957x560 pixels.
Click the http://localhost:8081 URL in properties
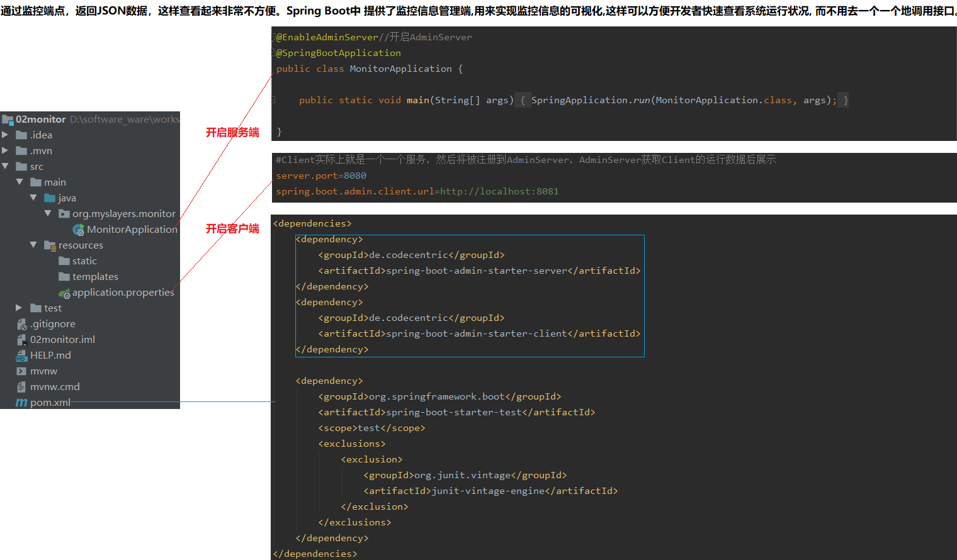[x=499, y=191]
